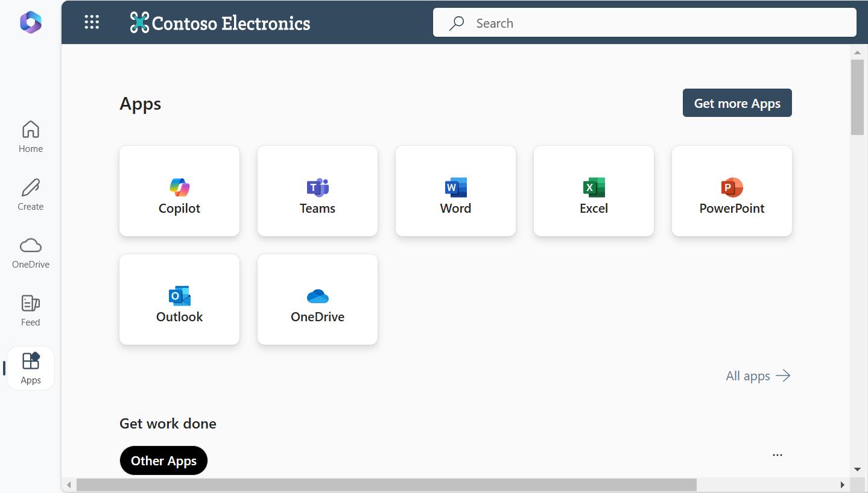The image size is (868, 493).
Task: Open the Word app tile
Action: click(456, 191)
